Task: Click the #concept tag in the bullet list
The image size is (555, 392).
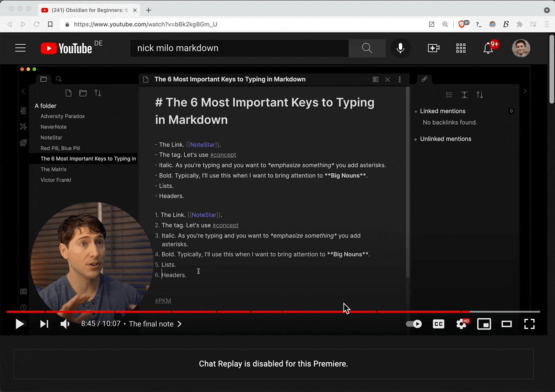Action: (x=223, y=155)
